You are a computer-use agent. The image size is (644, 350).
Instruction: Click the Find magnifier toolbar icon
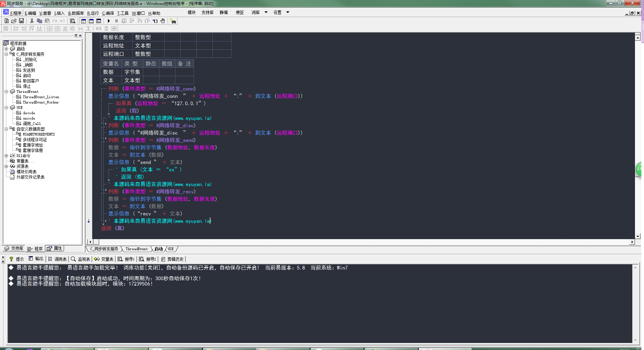pyautogui.click(x=72, y=21)
